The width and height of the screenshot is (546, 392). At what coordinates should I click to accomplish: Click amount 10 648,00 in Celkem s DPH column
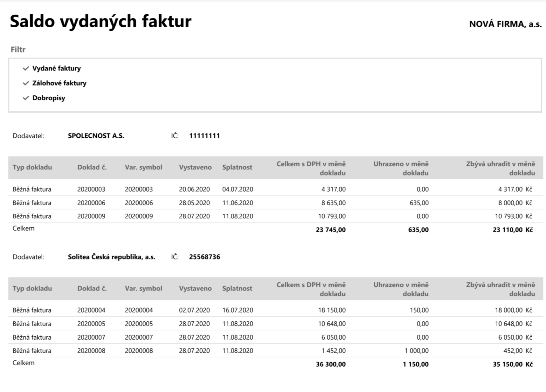pos(332,324)
